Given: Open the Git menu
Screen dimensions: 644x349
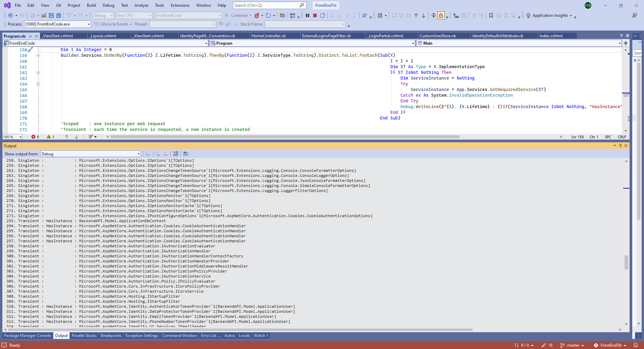Looking at the screenshot, I should point(58,5).
